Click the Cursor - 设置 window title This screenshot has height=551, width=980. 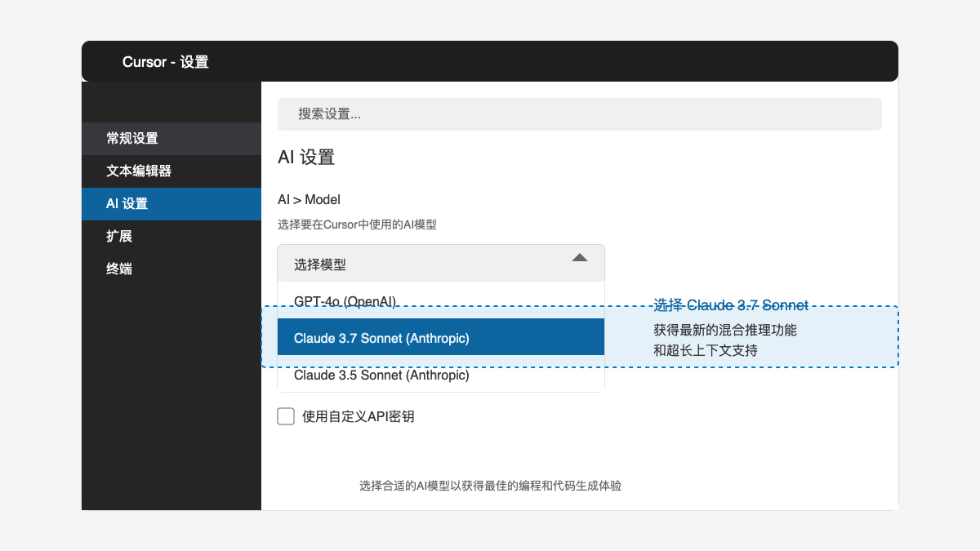[x=166, y=62]
